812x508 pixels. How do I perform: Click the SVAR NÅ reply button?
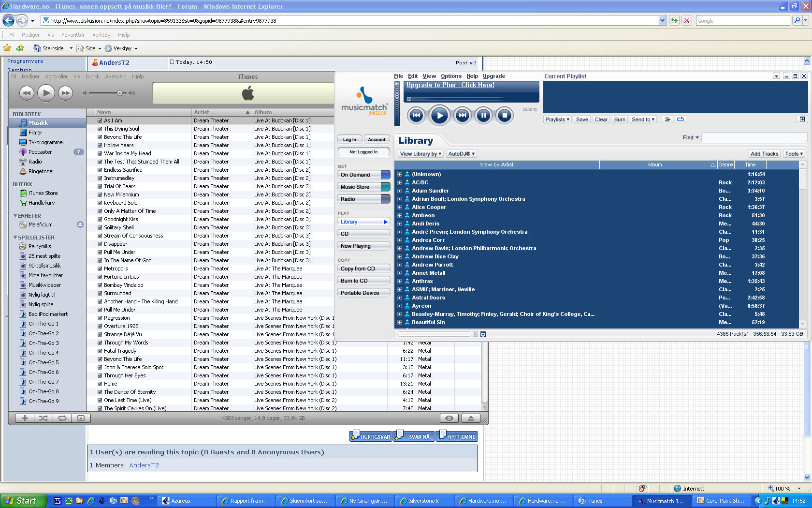point(413,436)
